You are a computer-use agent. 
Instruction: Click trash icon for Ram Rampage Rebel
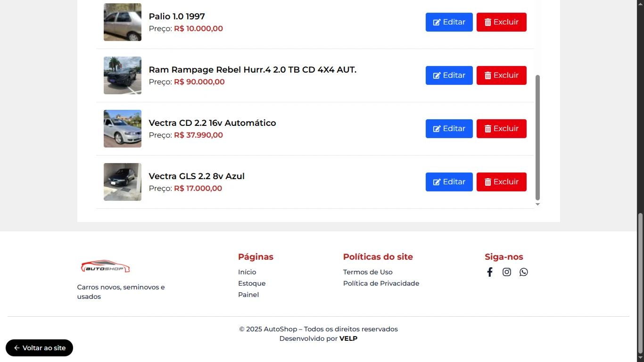[x=488, y=75]
